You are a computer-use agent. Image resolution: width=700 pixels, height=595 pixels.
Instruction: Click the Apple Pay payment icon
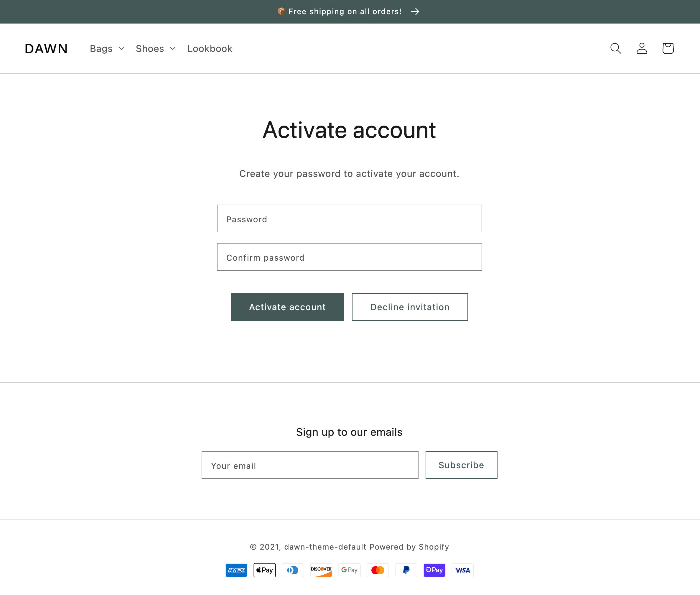(x=264, y=570)
